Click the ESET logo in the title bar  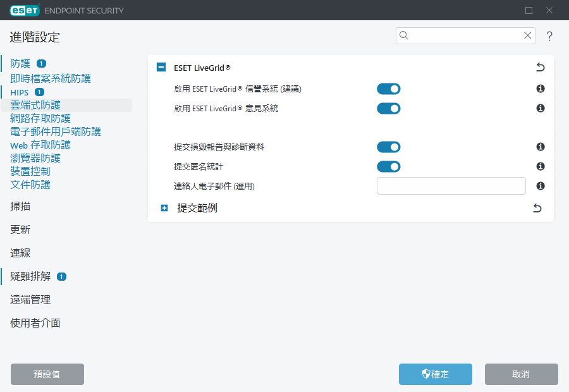(23, 10)
